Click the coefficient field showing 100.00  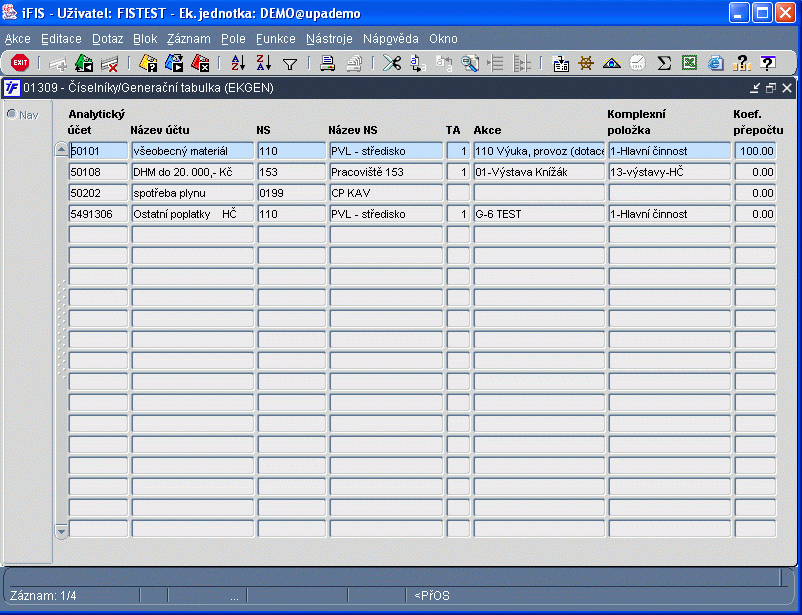(x=755, y=151)
